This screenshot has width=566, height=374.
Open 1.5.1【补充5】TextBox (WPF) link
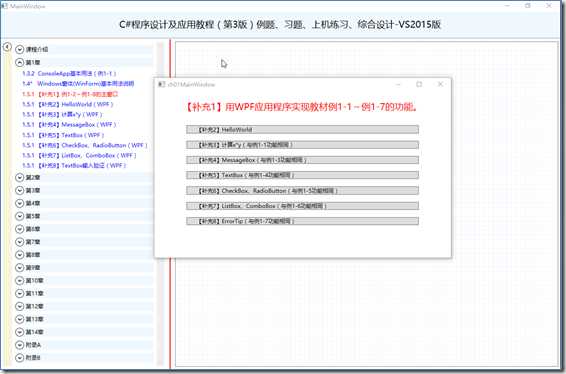tap(63, 135)
